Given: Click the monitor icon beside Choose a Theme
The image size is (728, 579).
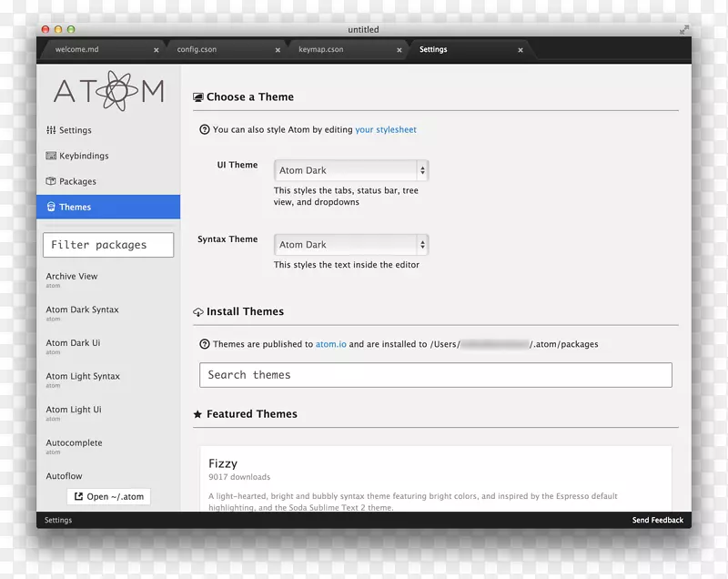Looking at the screenshot, I should pos(197,96).
